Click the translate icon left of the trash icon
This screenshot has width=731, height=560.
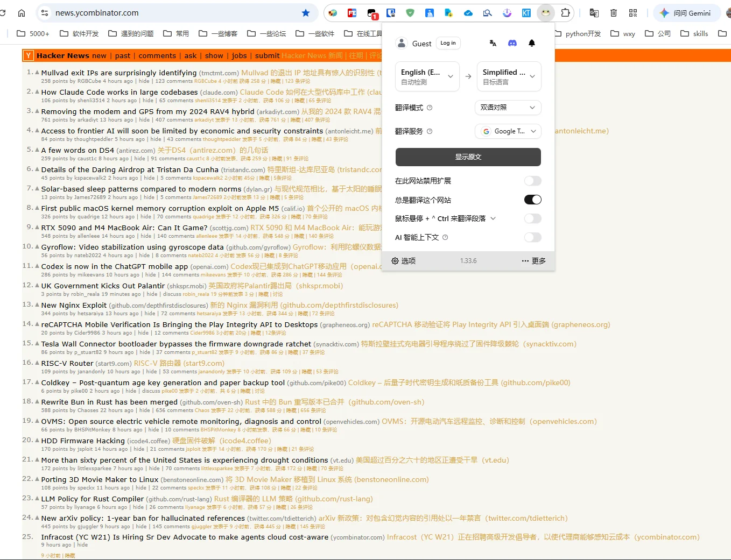click(x=594, y=13)
